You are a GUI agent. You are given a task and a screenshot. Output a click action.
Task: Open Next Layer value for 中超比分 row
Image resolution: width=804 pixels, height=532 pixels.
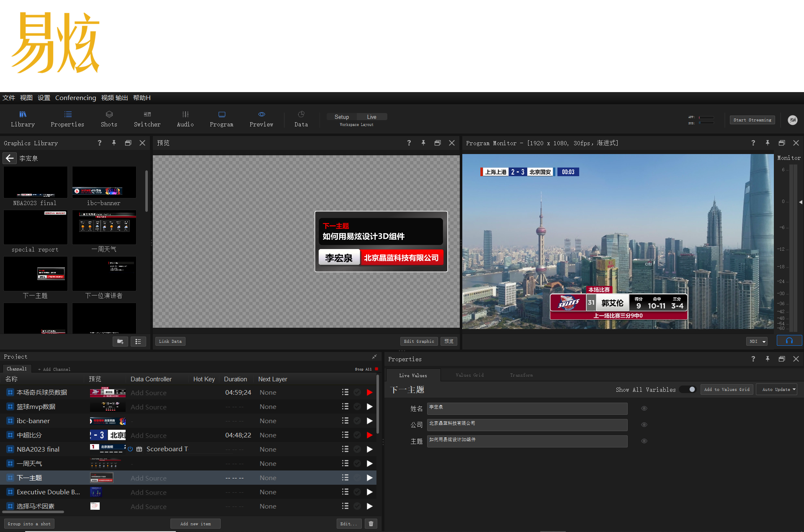tap(268, 435)
